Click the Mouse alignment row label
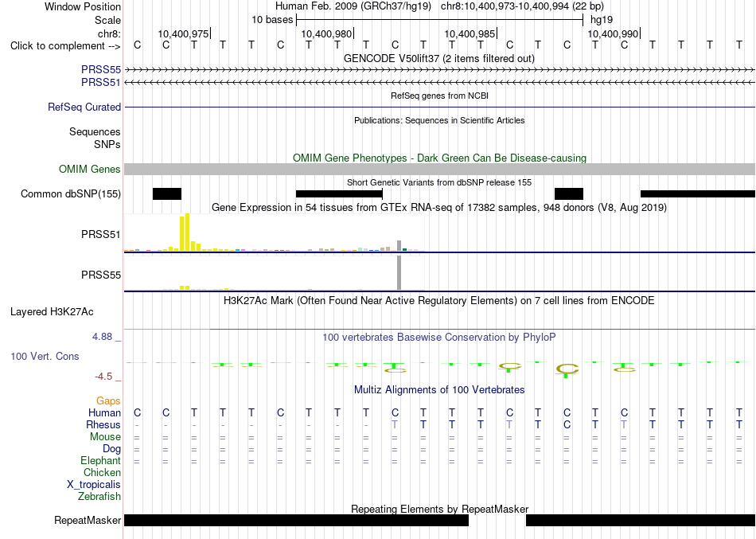 point(105,437)
